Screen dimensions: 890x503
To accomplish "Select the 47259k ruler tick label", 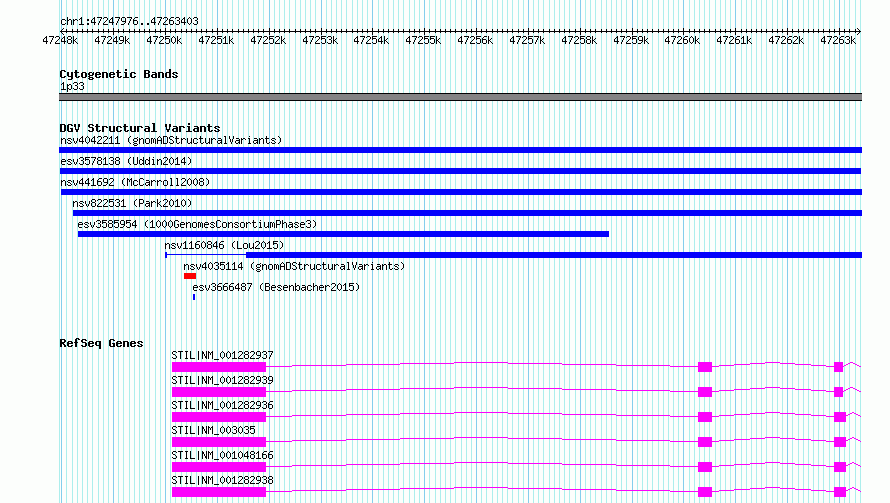I will 631,40.
